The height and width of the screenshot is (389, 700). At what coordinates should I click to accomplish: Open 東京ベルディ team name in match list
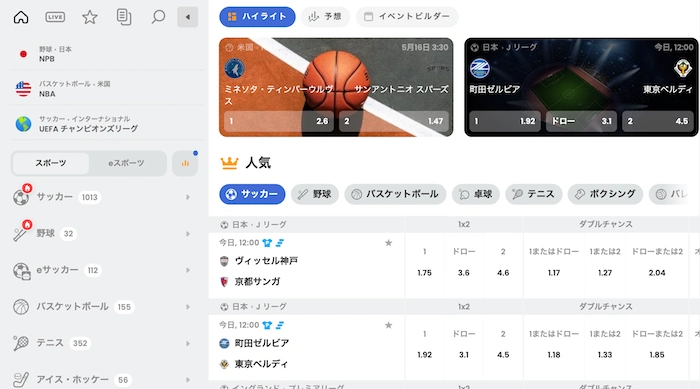pyautogui.click(x=262, y=364)
